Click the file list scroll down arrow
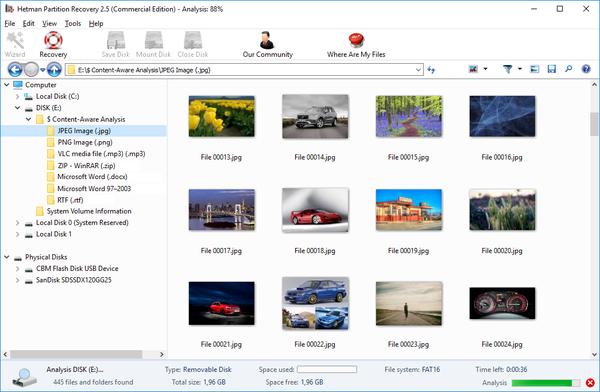The image size is (600, 392). point(594,354)
